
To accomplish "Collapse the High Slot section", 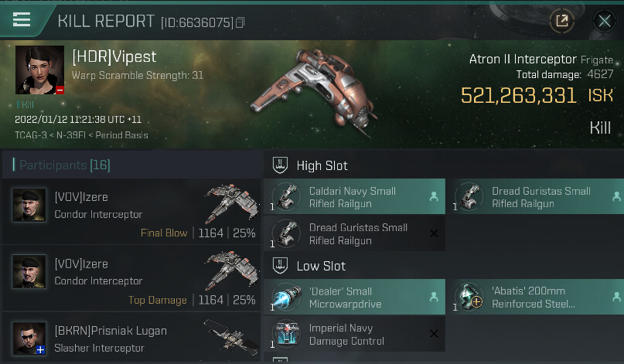I will pos(281,165).
